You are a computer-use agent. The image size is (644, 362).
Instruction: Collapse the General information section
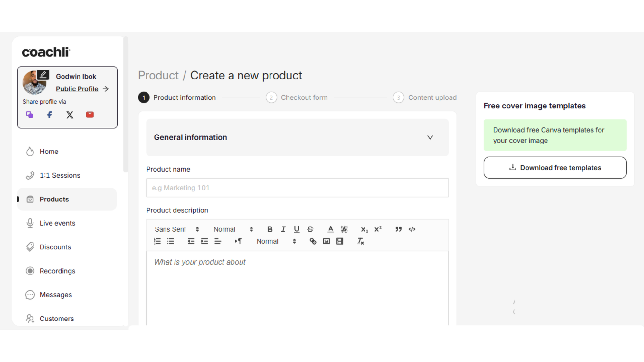point(430,137)
